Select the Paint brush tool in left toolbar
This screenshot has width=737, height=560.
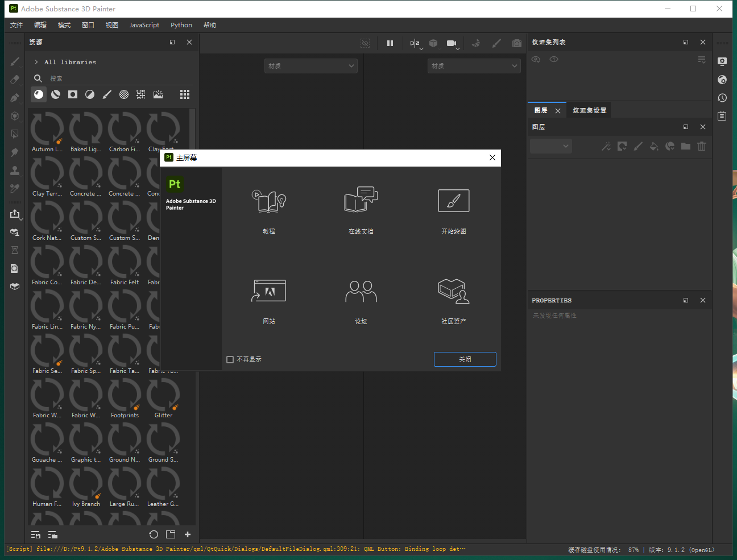(15, 61)
